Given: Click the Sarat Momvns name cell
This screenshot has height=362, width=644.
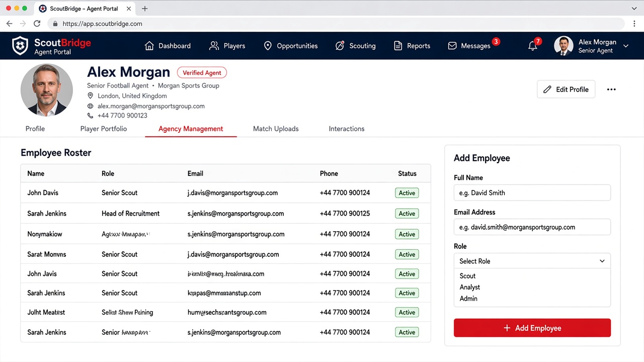Looking at the screenshot, I should (x=47, y=254).
